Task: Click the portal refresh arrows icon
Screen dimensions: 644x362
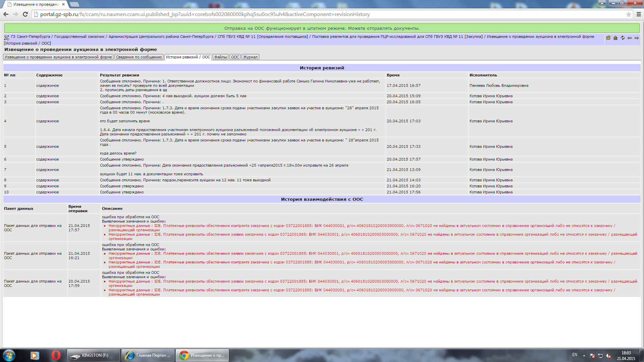Action: click(x=623, y=38)
